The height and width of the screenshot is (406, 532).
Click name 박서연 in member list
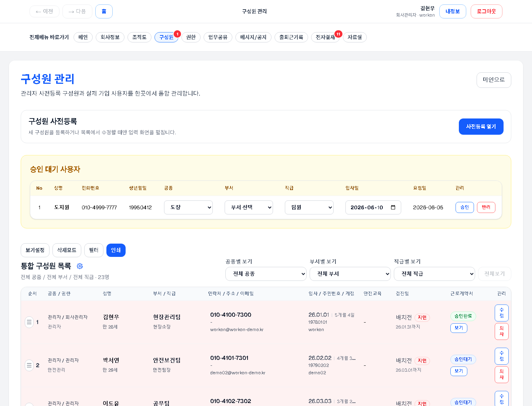111,360
